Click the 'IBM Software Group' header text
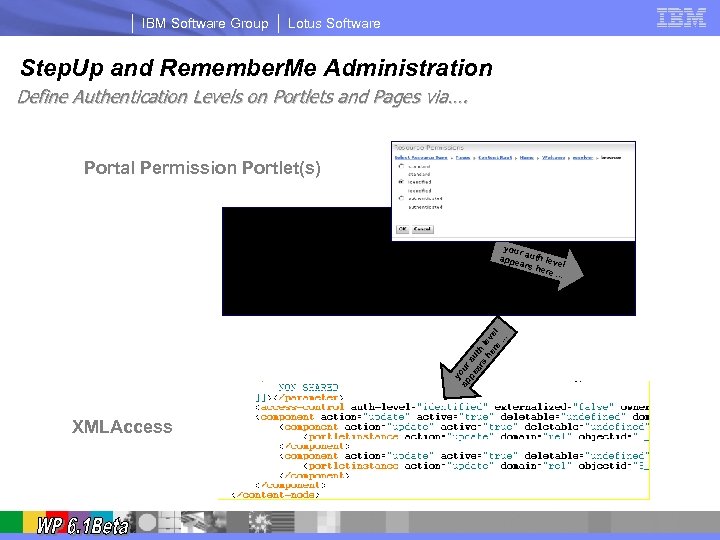The image size is (720, 540). click(205, 23)
